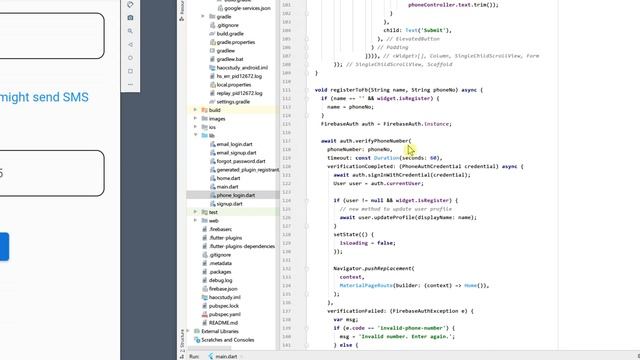Click 'await auth.signInWithCredential' code line

click(x=402, y=175)
